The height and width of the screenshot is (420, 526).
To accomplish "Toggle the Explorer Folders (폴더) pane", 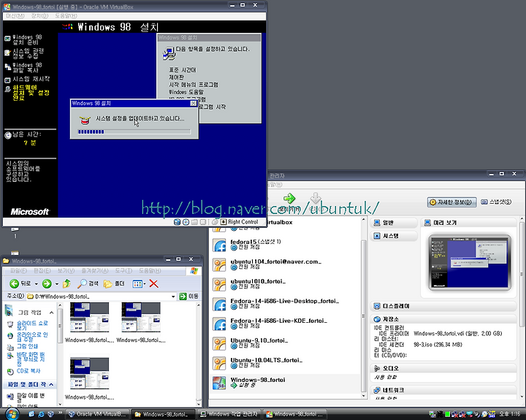I will coord(114,284).
